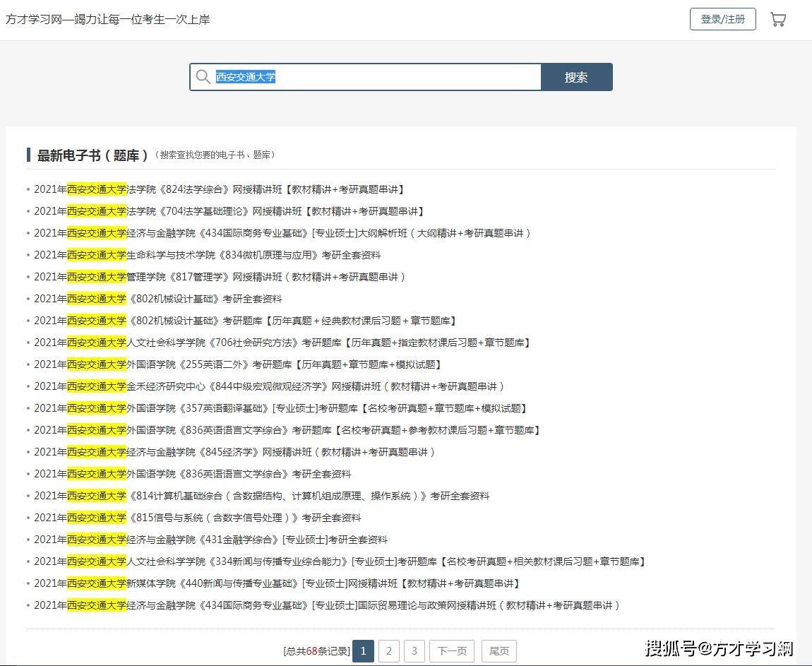Go to page 2 of results

click(388, 650)
